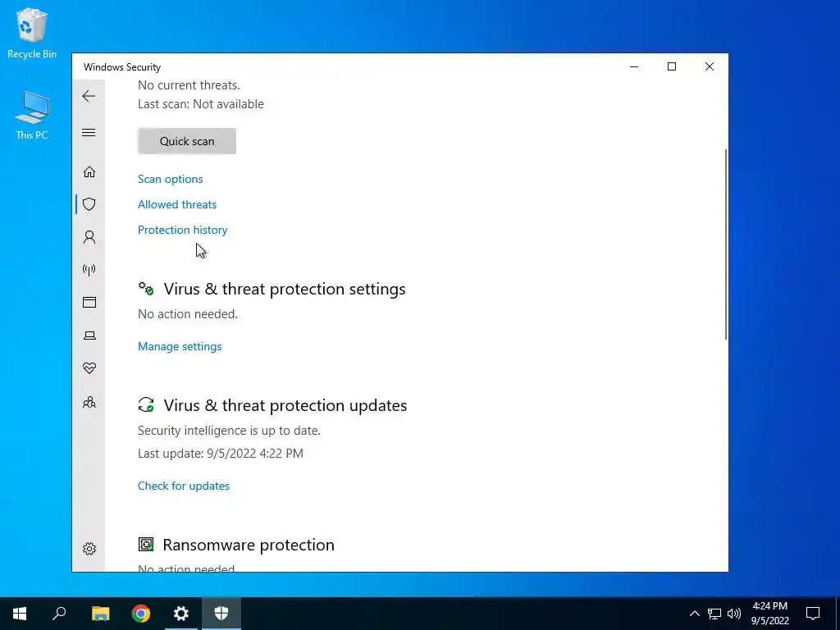Switch to Settings app in taskbar
Viewport: 840px width, 630px height.
click(181, 614)
